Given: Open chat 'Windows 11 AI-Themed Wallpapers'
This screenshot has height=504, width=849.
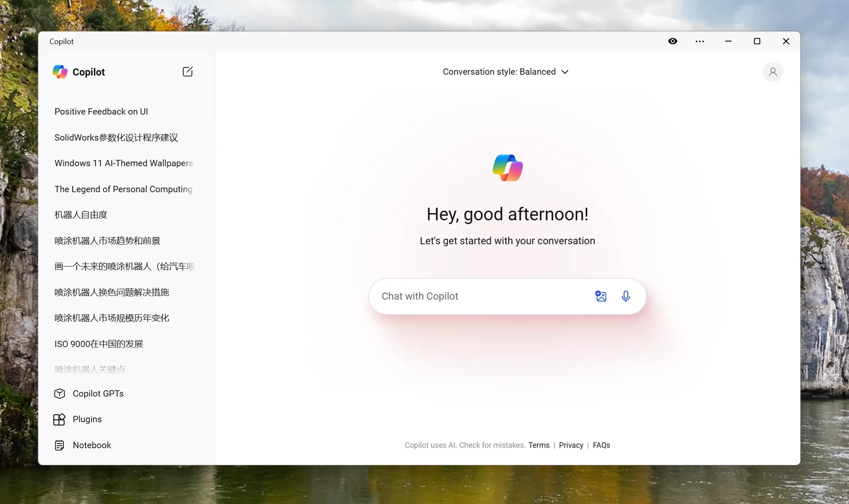Looking at the screenshot, I should pyautogui.click(x=124, y=163).
